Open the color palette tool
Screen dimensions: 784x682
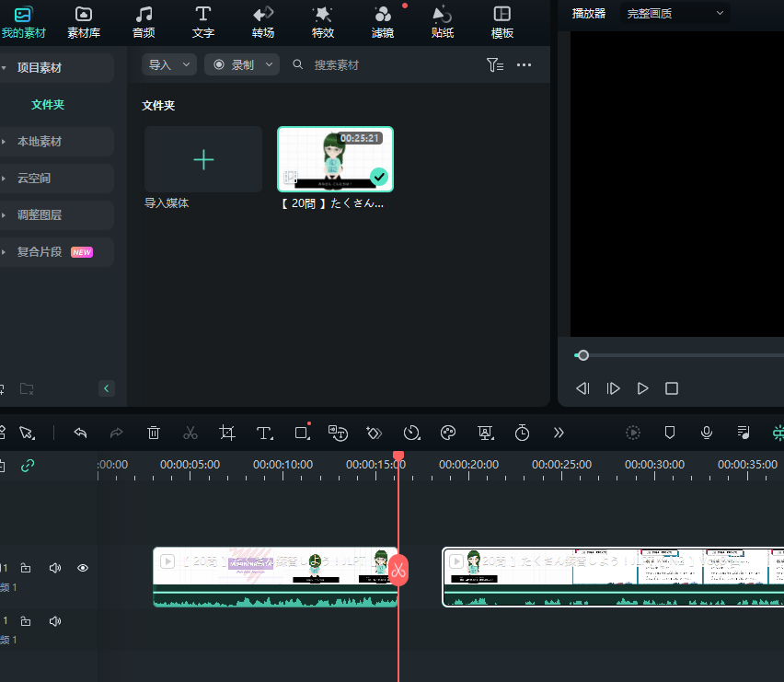coord(448,433)
